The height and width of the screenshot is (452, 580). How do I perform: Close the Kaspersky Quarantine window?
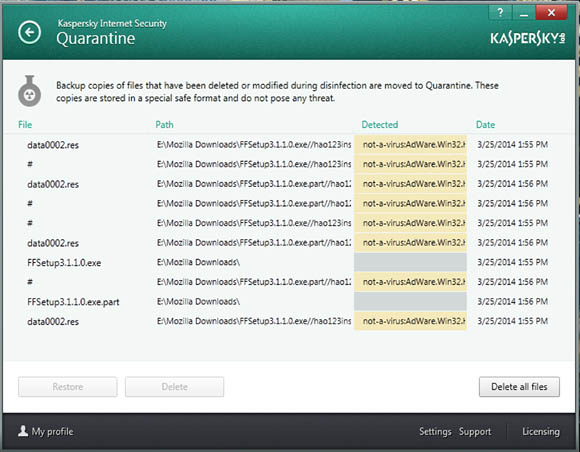click(x=551, y=13)
